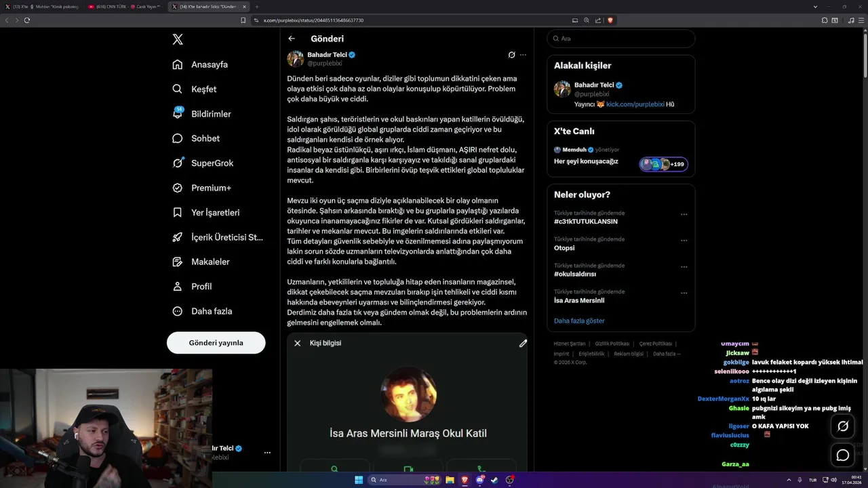Click the Yer İşaretleri bookmark icon
This screenshot has width=868, height=488.
coord(177,212)
